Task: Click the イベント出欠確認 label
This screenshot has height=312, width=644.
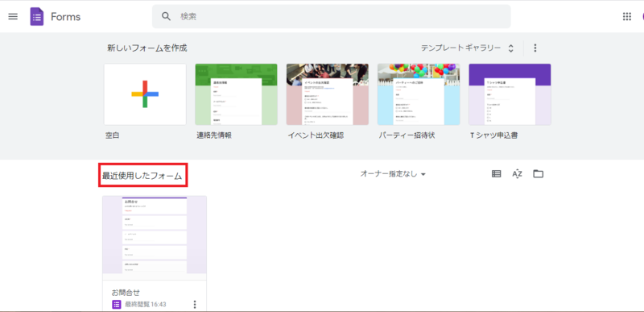Action: click(316, 135)
